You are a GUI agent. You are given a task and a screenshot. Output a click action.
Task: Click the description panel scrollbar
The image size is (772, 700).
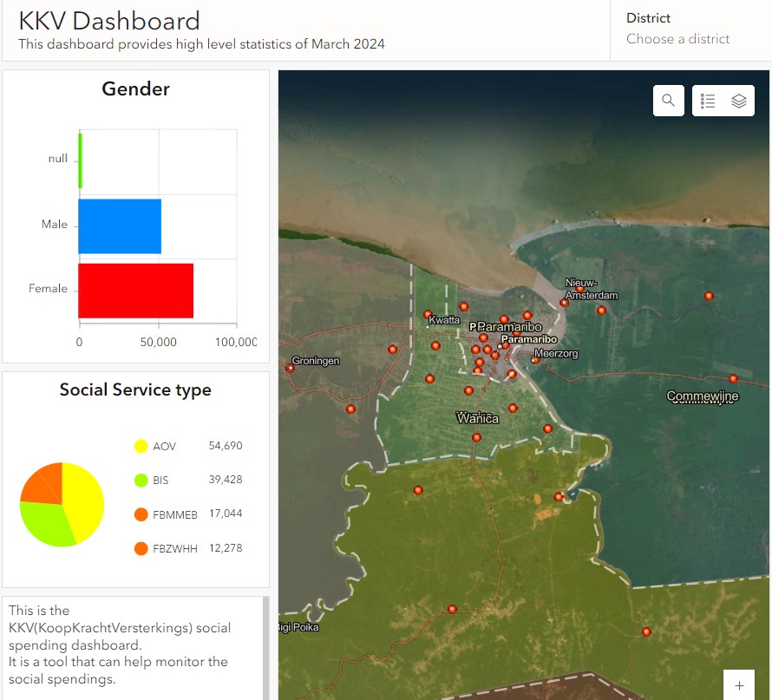[265, 646]
